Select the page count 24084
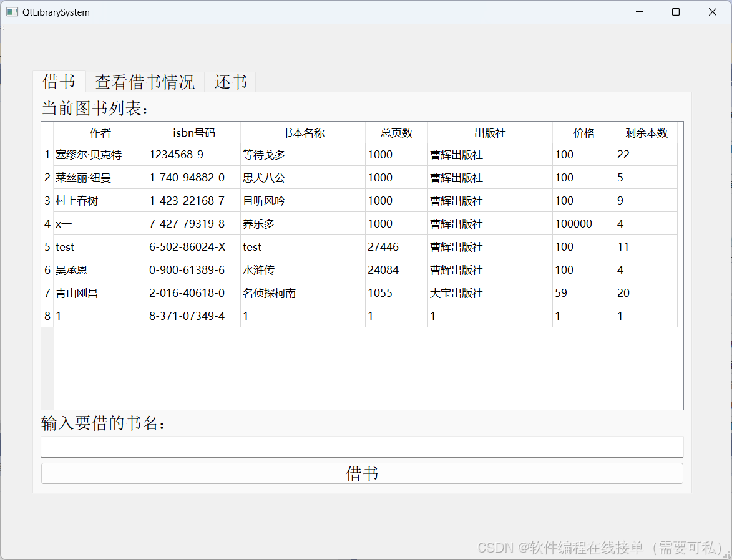The width and height of the screenshot is (732, 560). pos(396,270)
